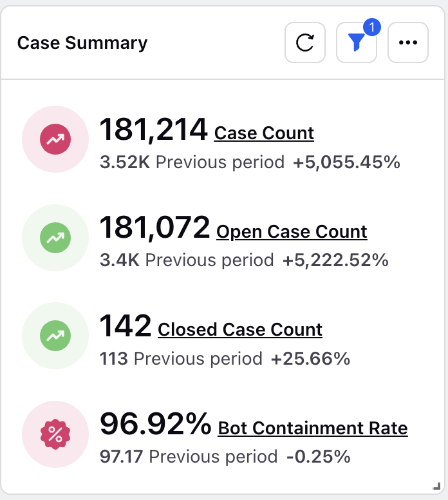This screenshot has height=500, width=448.
Task: Open the Bot Containment Rate link
Action: tap(313, 428)
